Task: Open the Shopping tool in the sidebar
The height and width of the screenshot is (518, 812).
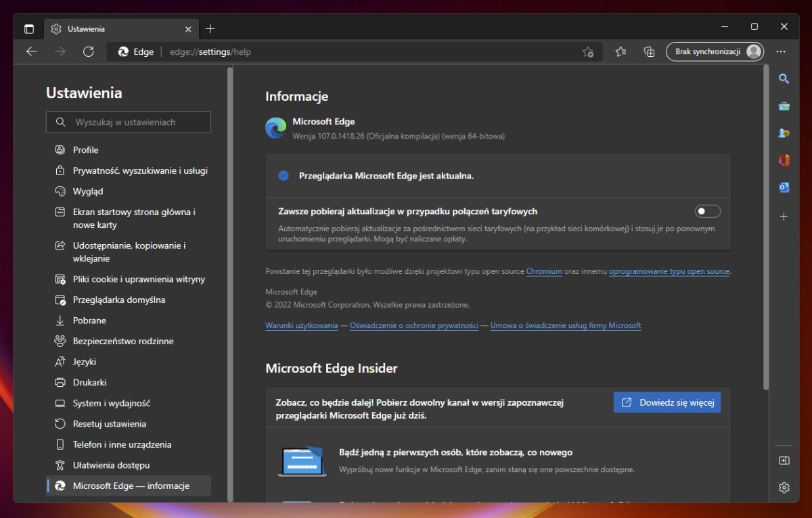Action: (x=784, y=106)
